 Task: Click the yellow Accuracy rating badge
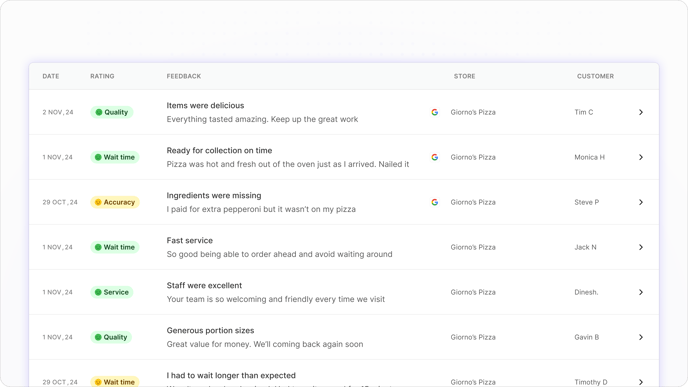[x=115, y=202]
